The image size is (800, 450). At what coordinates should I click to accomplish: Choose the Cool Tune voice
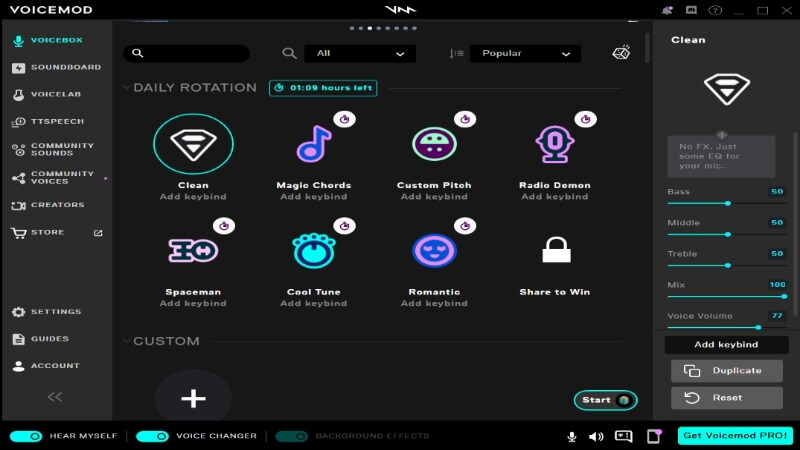coord(314,251)
